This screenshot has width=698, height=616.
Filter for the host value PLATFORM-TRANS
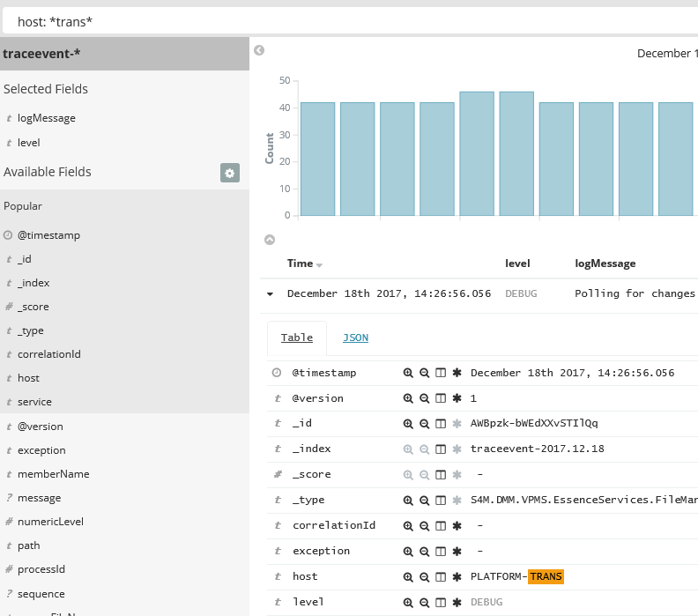408,577
